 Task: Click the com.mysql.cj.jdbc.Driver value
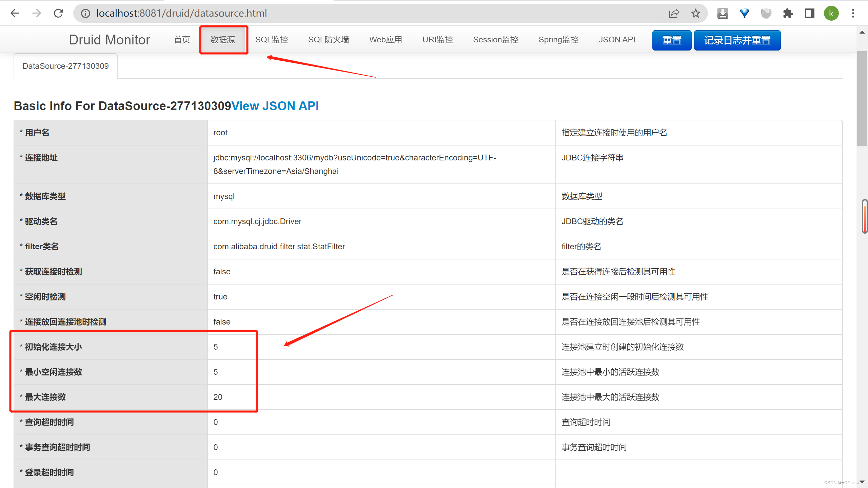coord(257,221)
